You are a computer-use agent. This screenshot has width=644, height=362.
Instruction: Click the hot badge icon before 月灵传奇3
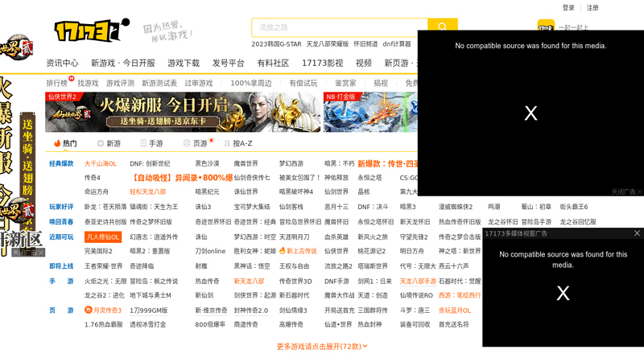88,310
